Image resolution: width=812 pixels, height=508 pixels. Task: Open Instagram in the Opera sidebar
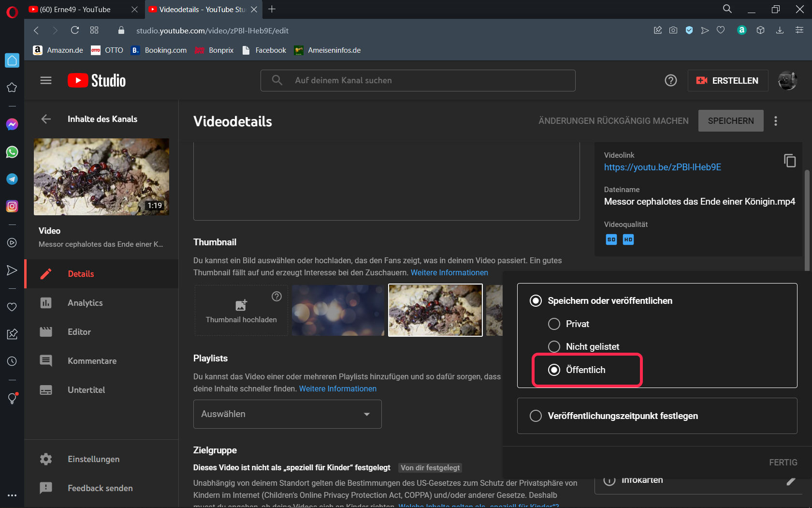point(12,206)
